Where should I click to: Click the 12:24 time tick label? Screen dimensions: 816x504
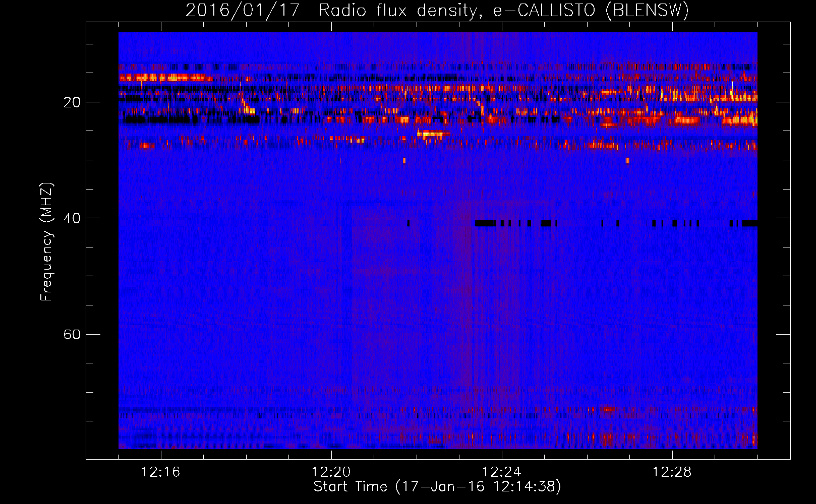tap(502, 472)
